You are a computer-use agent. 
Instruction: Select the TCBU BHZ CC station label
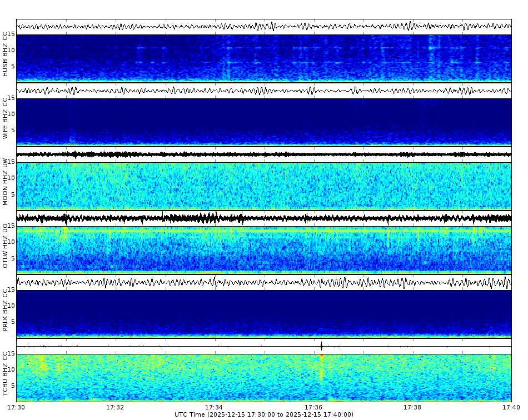pyautogui.click(x=6, y=372)
